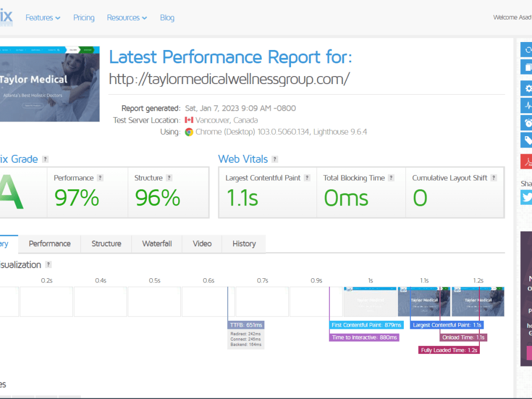Click help icon for Cumulative Layout Shift
The height and width of the screenshot is (399, 532).
[x=494, y=178]
